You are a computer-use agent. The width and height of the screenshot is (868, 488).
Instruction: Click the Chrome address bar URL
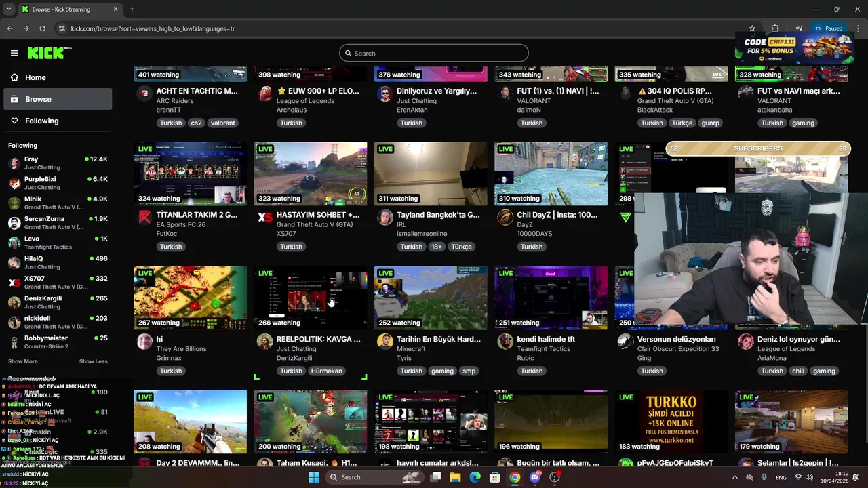click(153, 28)
